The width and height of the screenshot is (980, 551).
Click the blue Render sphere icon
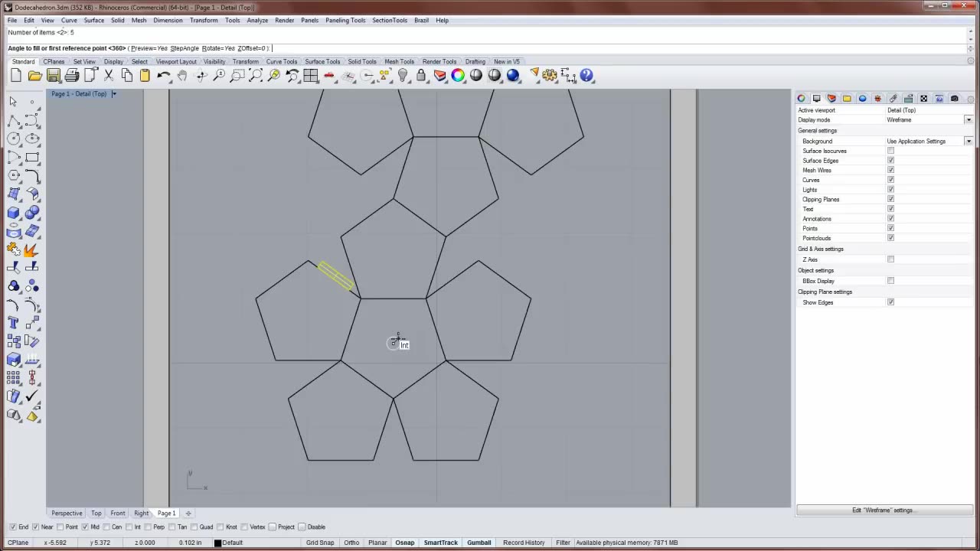point(513,75)
